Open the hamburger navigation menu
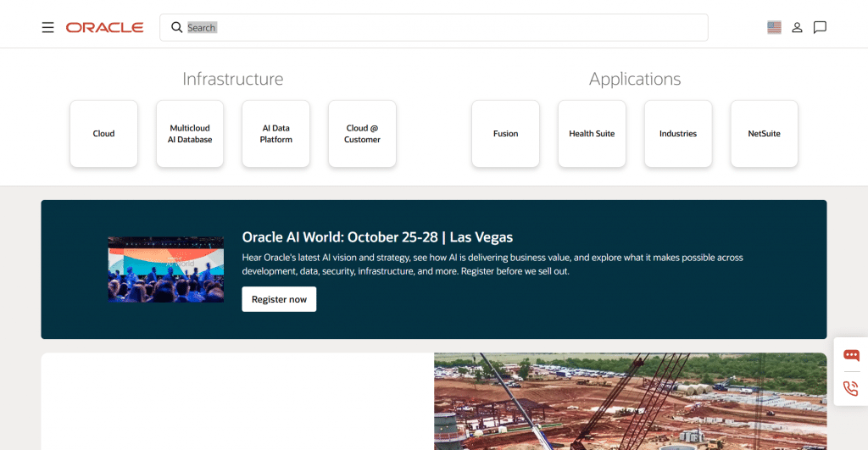 48,28
